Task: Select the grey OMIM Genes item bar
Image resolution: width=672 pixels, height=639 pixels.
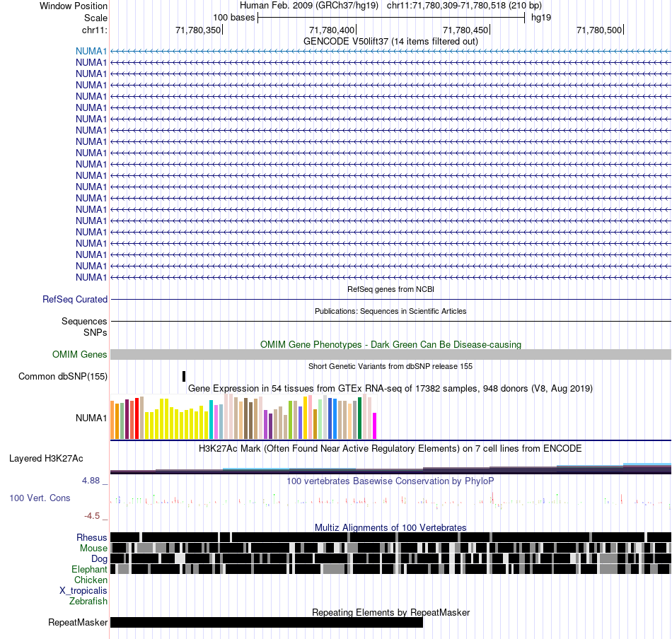Action: click(390, 354)
